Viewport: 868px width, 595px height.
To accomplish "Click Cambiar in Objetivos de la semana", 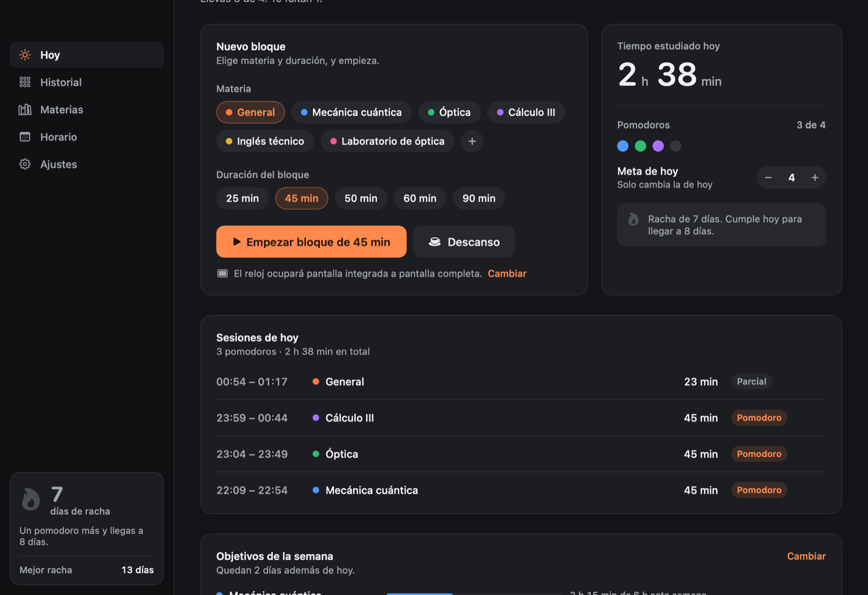I will 806,556.
